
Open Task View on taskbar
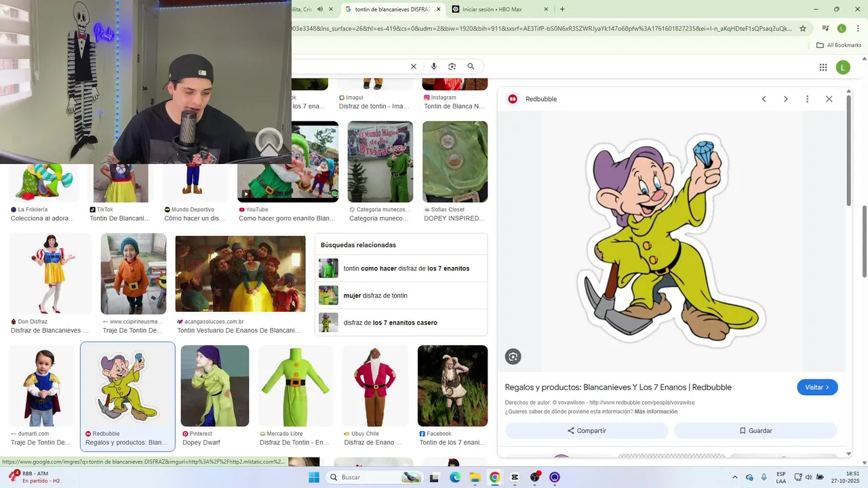coord(434,477)
